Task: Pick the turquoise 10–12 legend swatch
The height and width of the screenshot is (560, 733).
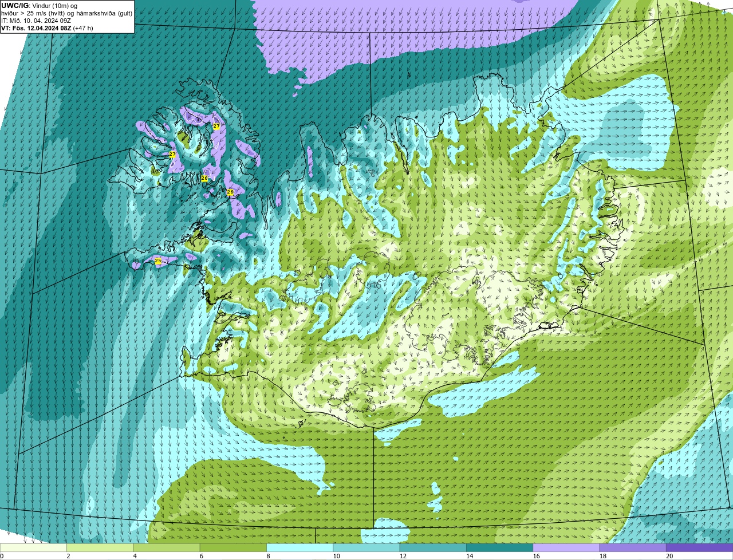Action: point(366,547)
